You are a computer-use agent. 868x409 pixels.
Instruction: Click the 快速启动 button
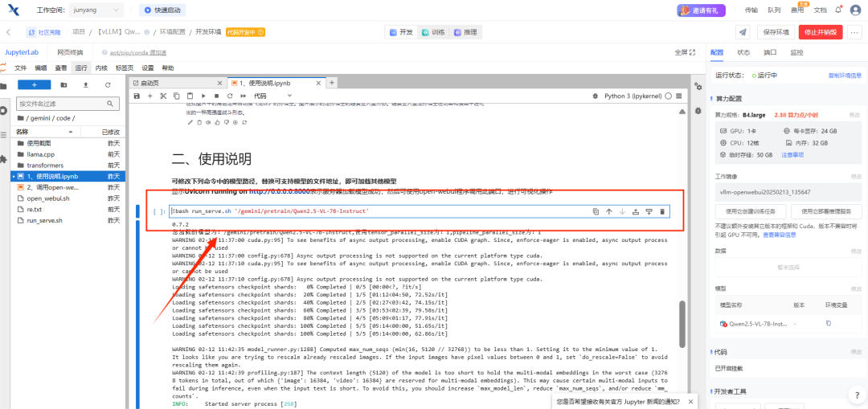coord(162,10)
